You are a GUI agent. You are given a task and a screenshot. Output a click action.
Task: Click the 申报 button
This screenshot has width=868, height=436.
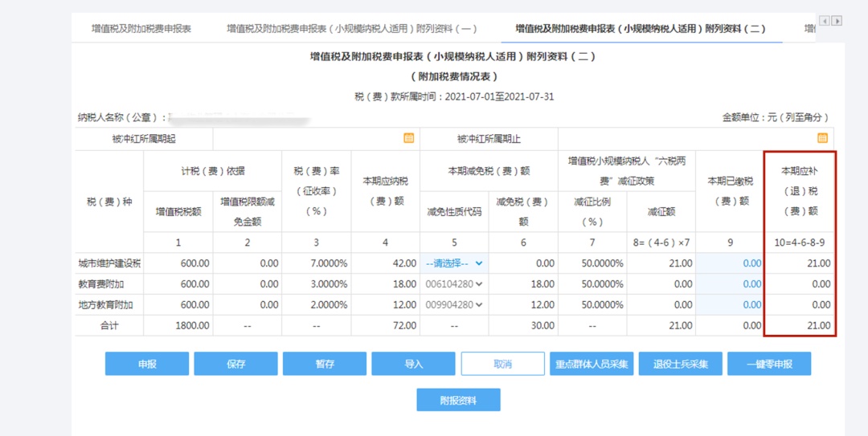pyautogui.click(x=147, y=364)
